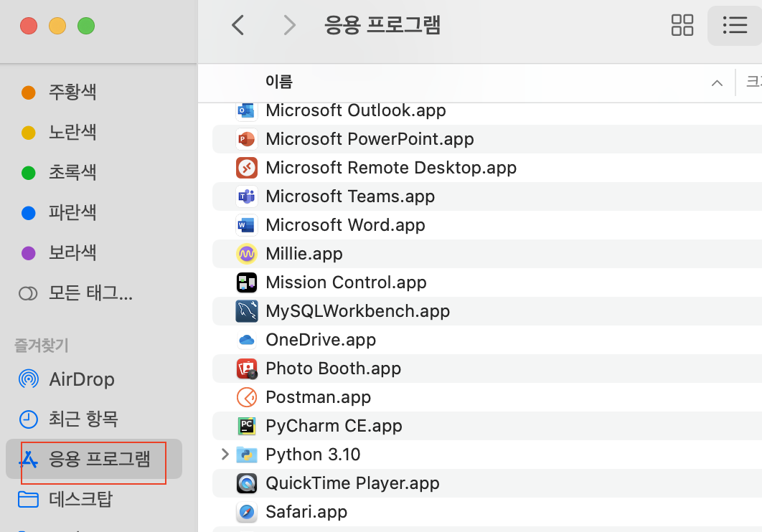Click the Microsoft PowerPoint app icon
Viewport: 762px width, 532px height.
click(246, 139)
